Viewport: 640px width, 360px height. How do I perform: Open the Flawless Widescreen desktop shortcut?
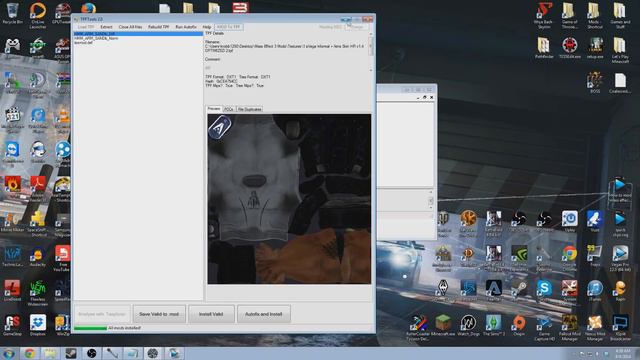pos(38,293)
